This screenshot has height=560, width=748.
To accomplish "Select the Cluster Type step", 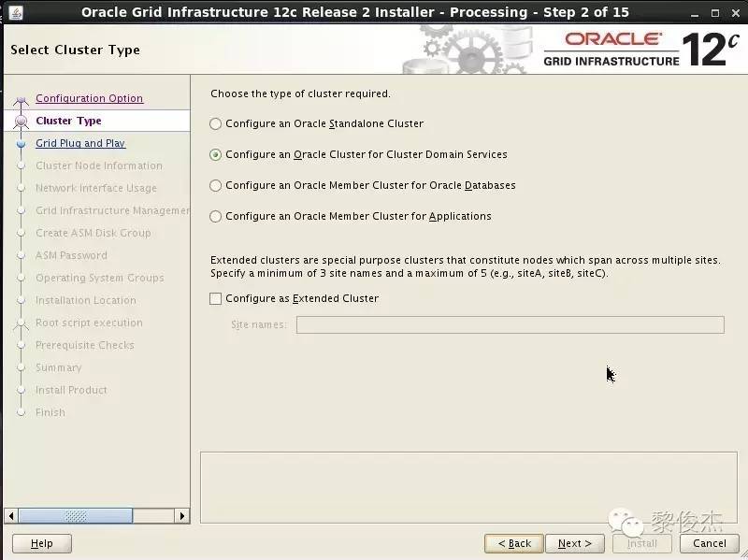I will click(x=68, y=121).
